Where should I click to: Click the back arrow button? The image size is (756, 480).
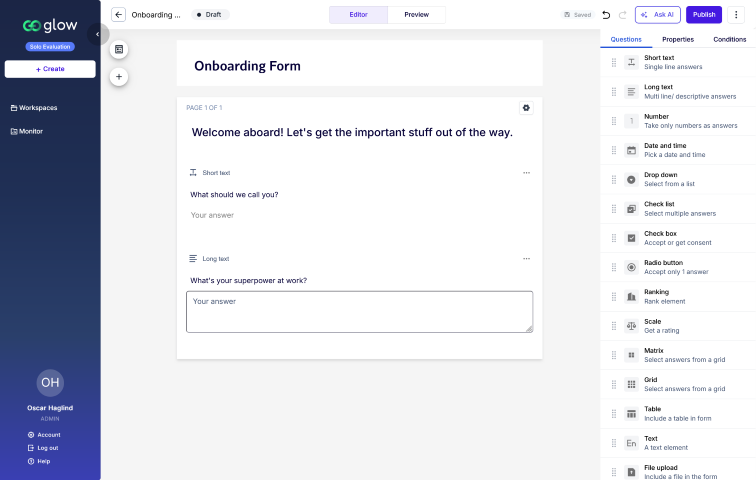click(x=118, y=14)
